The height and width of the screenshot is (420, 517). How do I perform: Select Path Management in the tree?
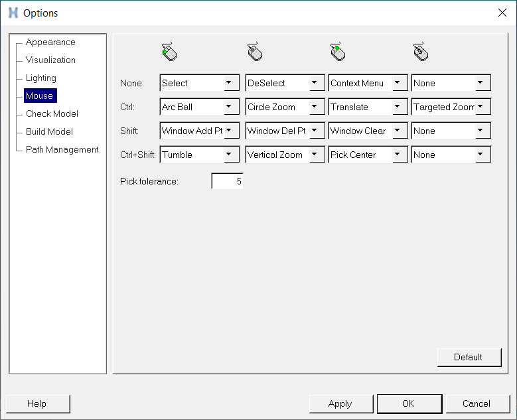pos(62,150)
